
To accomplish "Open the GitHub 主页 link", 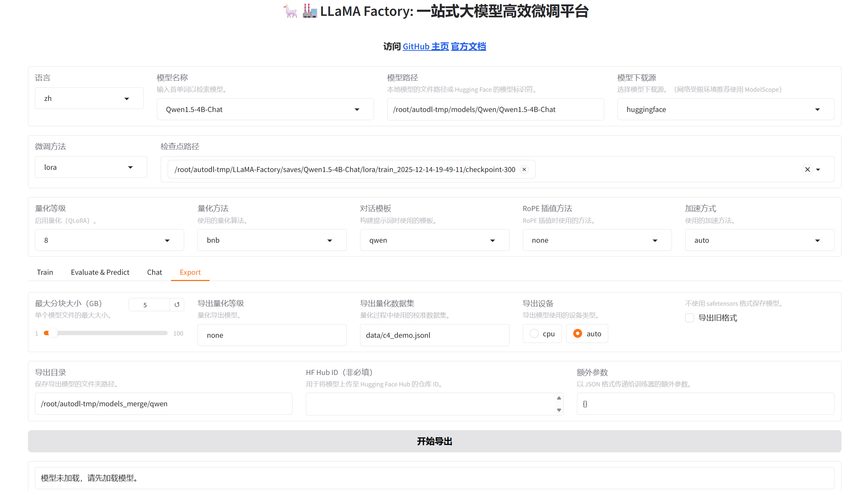I will [x=426, y=46].
